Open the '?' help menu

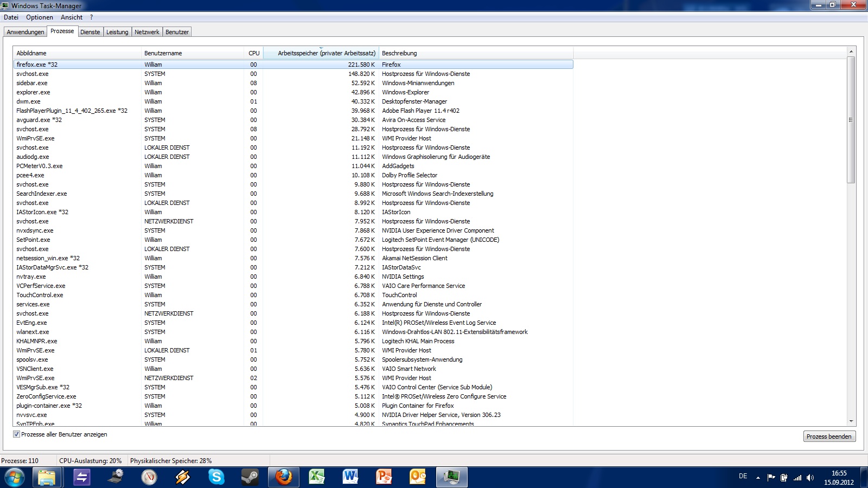pos(91,17)
